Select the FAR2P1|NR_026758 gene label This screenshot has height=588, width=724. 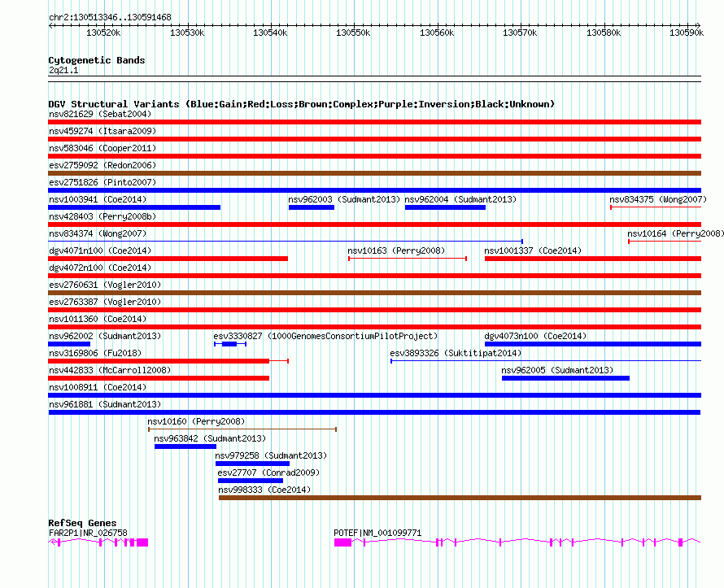pos(88,533)
